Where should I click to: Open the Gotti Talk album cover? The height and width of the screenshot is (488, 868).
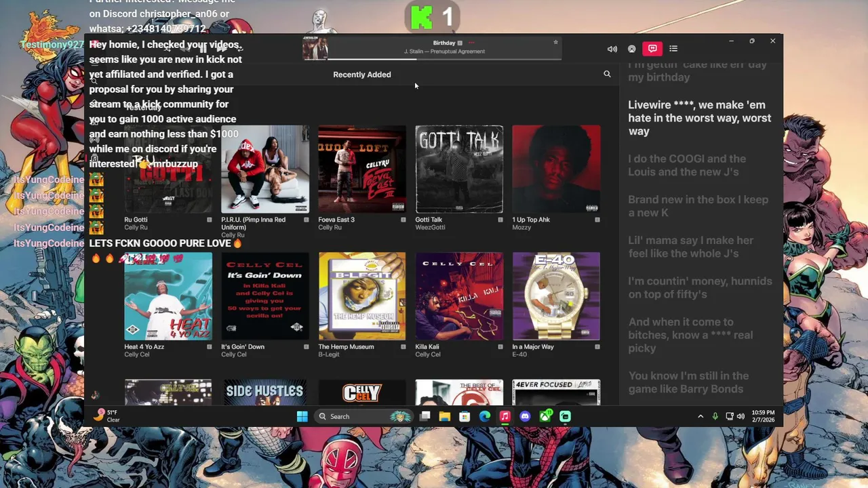(x=459, y=169)
